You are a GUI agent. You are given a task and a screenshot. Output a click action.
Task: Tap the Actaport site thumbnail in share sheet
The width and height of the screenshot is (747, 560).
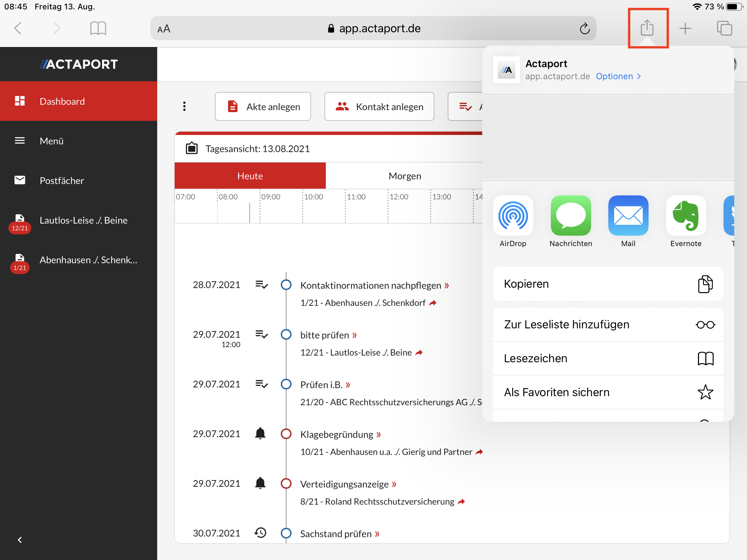pos(506,70)
